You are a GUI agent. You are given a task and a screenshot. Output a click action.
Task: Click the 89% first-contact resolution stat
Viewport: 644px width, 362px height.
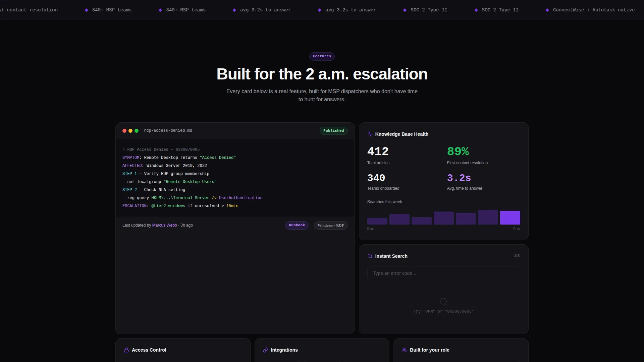[x=458, y=152]
